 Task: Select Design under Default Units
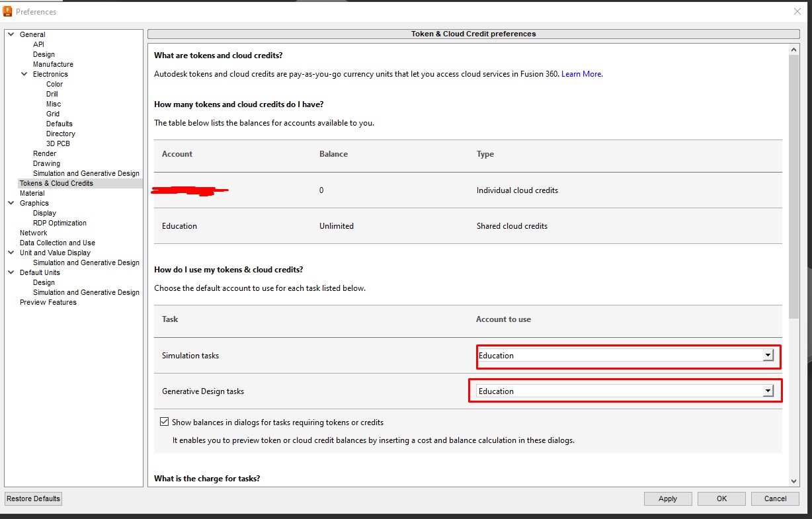coord(44,282)
